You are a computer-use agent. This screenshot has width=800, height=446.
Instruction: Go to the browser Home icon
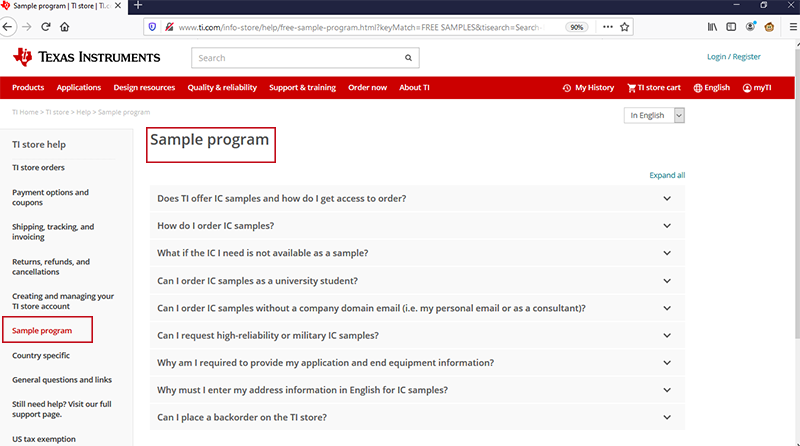tap(64, 27)
